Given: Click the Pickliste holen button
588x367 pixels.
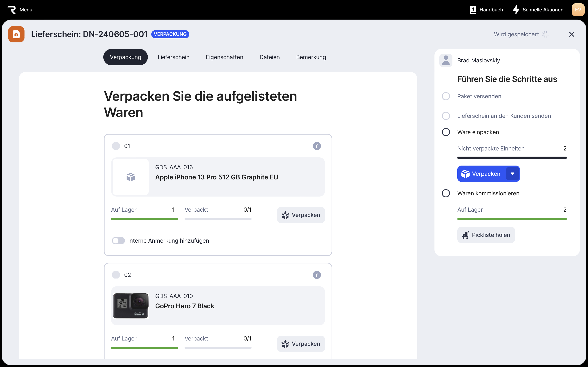Looking at the screenshot, I should 486,235.
